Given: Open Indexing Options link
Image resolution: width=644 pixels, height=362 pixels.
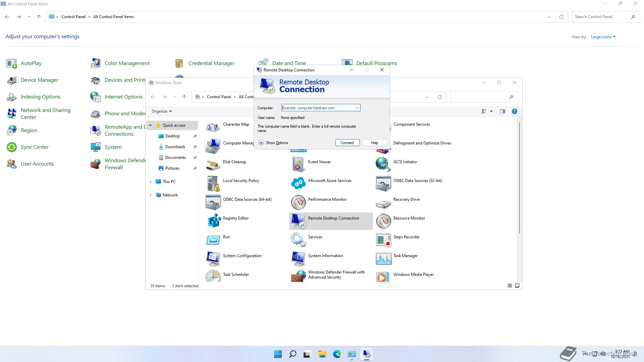Looking at the screenshot, I should (41, 97).
